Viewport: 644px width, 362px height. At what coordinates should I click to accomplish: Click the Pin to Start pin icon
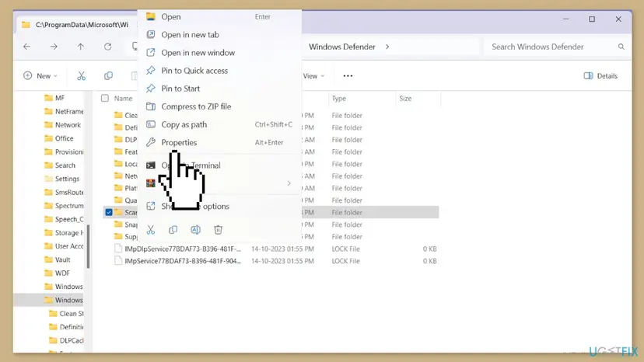(151, 89)
